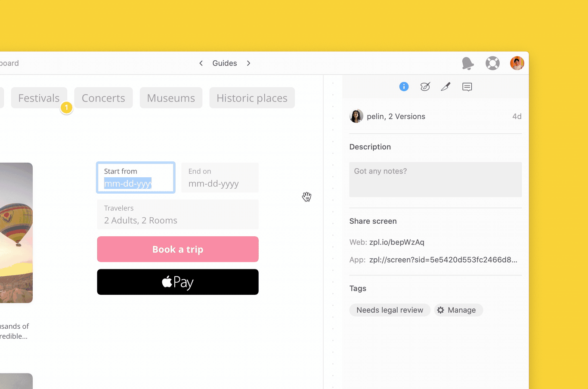Click the Got any notes description field
588x389 pixels.
pos(435,179)
